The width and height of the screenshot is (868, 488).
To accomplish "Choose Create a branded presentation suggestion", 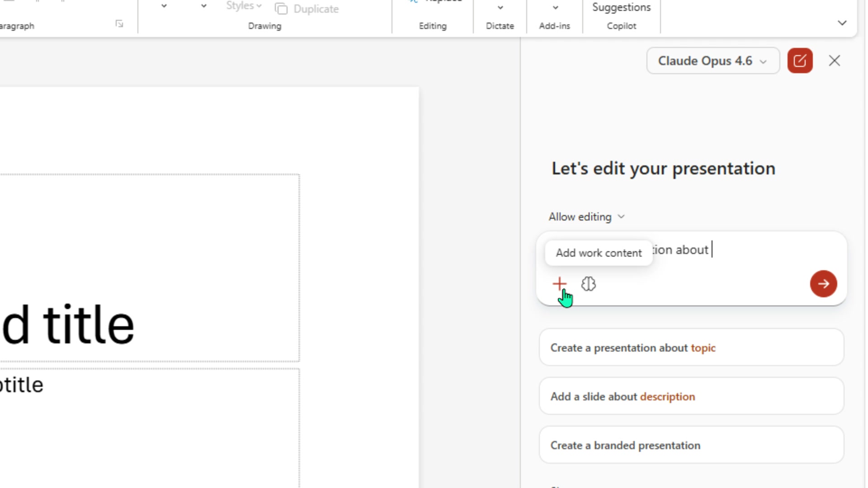I will click(x=691, y=445).
